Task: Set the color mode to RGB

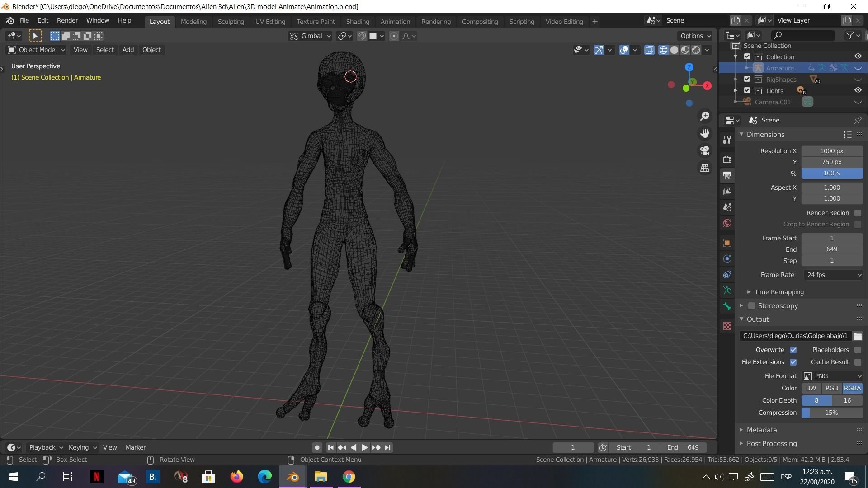Action: [x=831, y=388]
